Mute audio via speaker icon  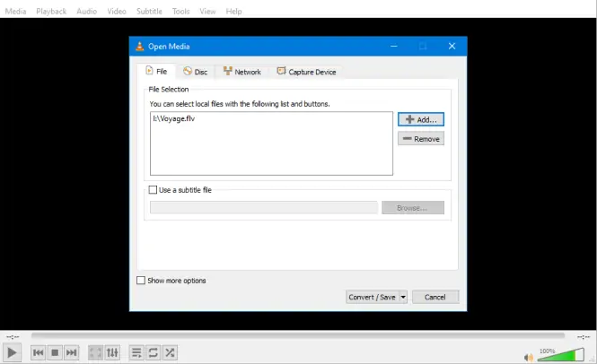pos(529,357)
